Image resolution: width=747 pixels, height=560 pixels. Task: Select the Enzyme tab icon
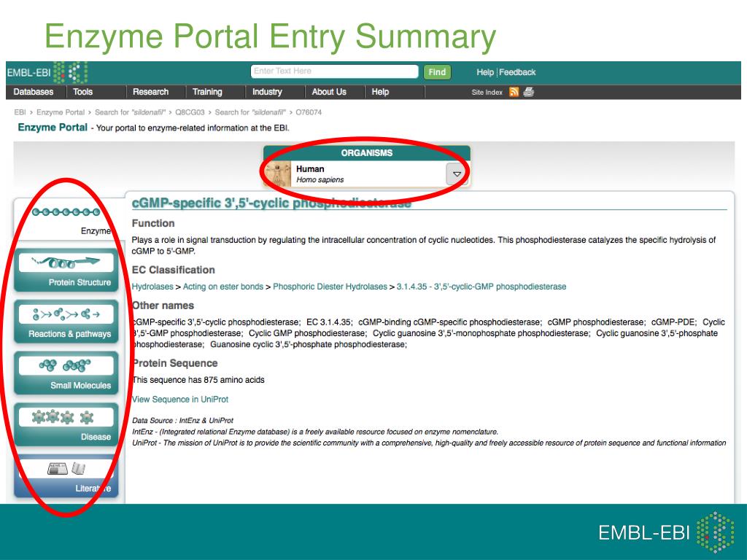click(66, 212)
